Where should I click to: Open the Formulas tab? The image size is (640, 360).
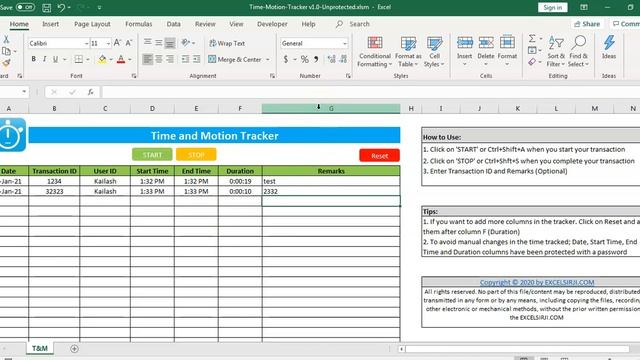(x=138, y=24)
